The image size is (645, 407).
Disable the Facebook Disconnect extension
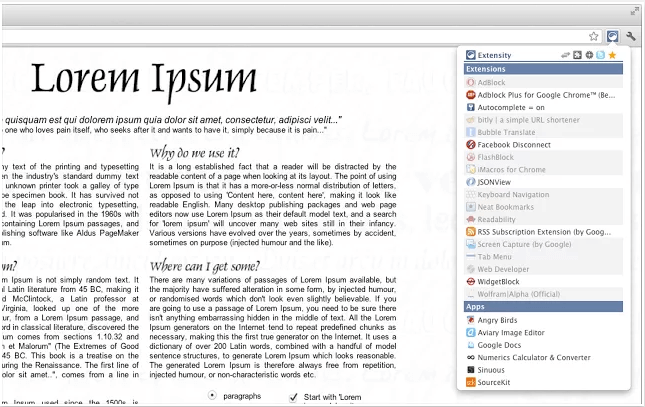coord(543,144)
